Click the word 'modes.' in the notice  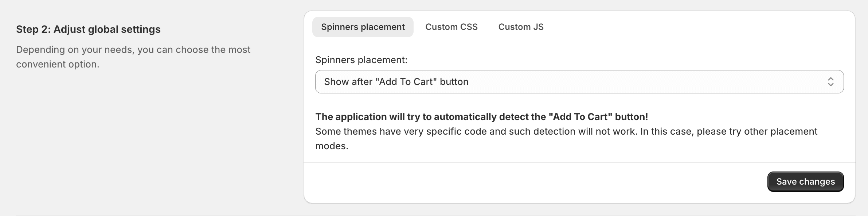[x=332, y=146]
